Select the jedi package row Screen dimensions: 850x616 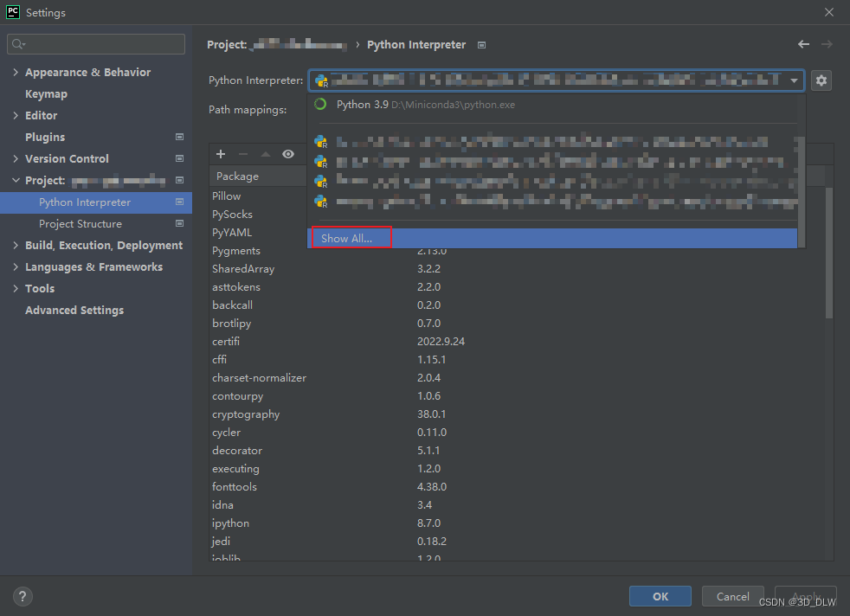[517, 542]
